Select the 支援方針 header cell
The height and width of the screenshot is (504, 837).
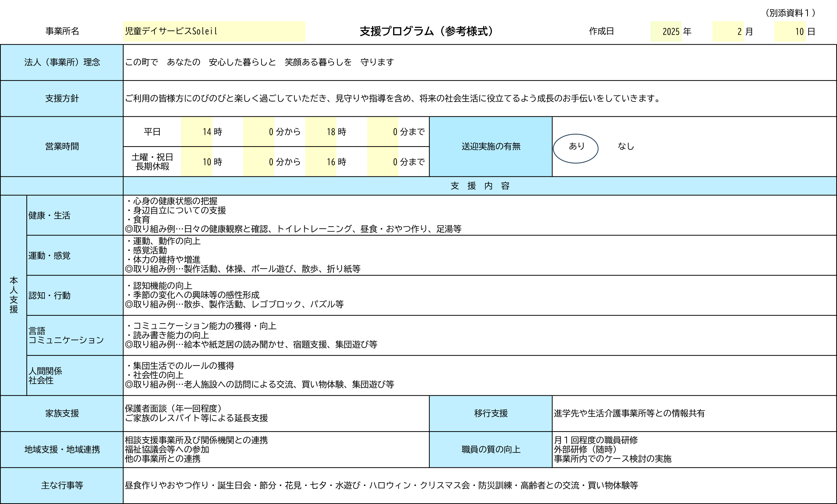coord(62,98)
